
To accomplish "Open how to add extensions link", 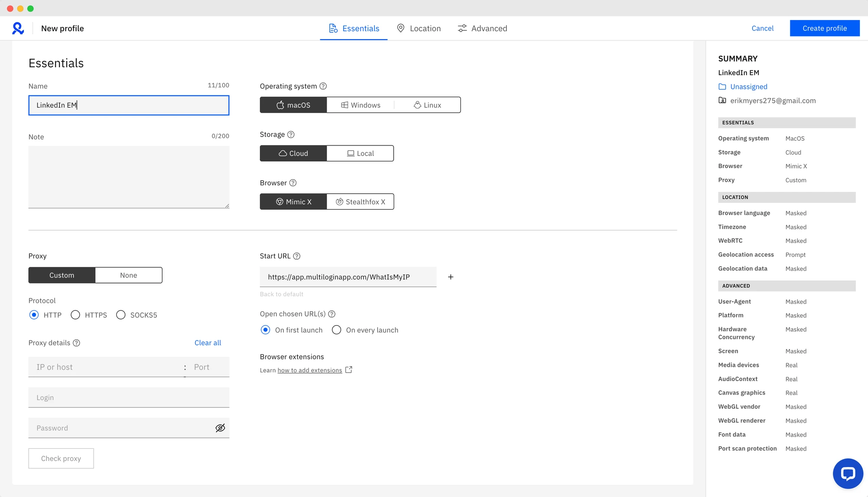I will (310, 370).
